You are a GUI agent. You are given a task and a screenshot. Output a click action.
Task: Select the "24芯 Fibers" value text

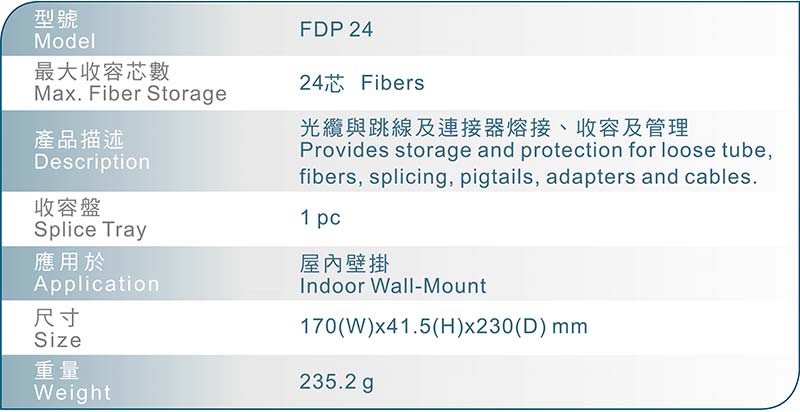tap(361, 83)
